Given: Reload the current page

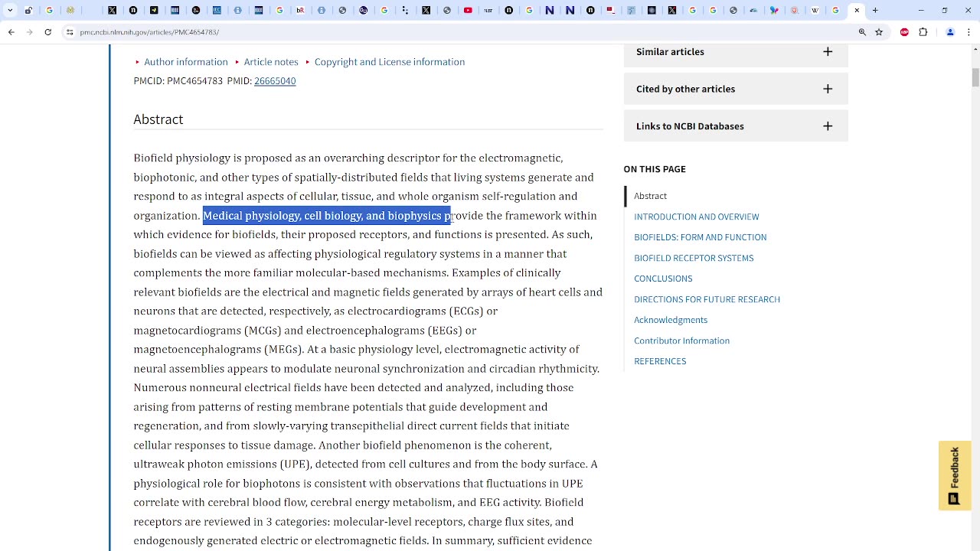Looking at the screenshot, I should (48, 32).
